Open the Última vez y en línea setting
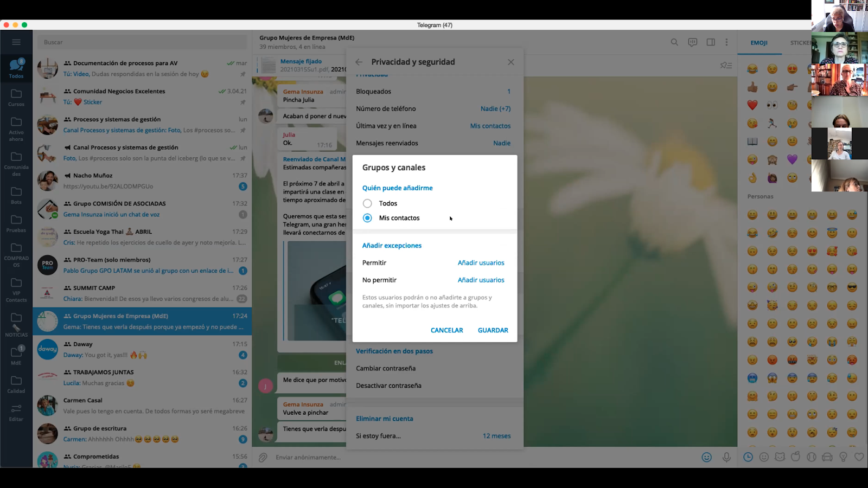This screenshot has height=488, width=868. pos(434,126)
